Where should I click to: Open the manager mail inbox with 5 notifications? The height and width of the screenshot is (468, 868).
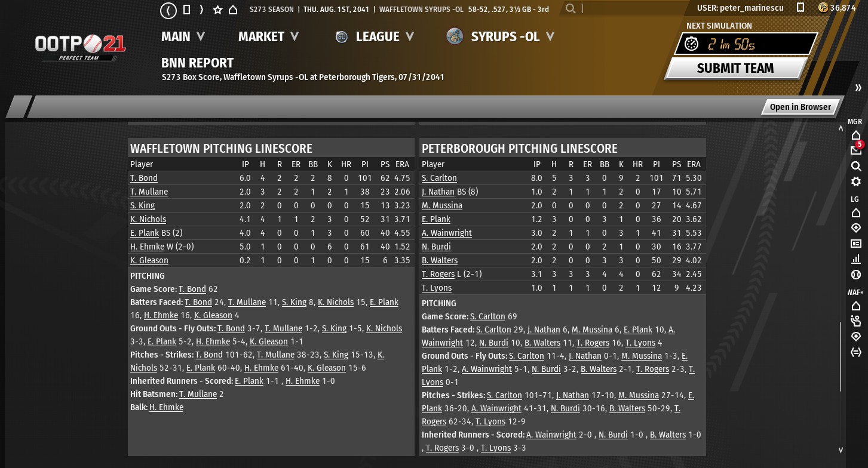coord(855,150)
